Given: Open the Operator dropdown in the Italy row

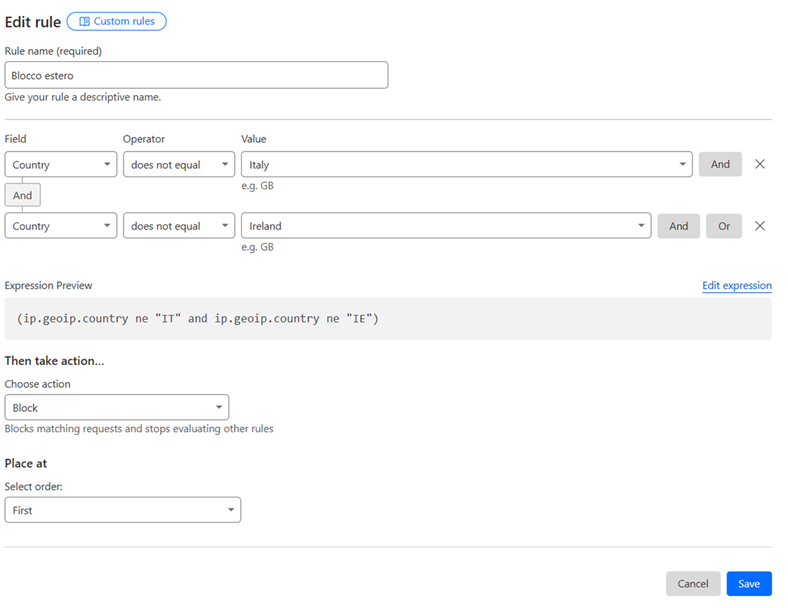Looking at the screenshot, I should tap(179, 164).
